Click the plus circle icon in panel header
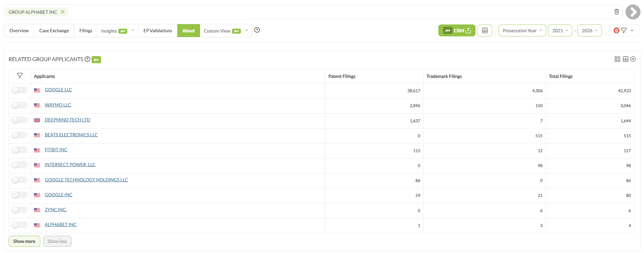Viewport: 644px width, 253px height. click(x=633, y=59)
